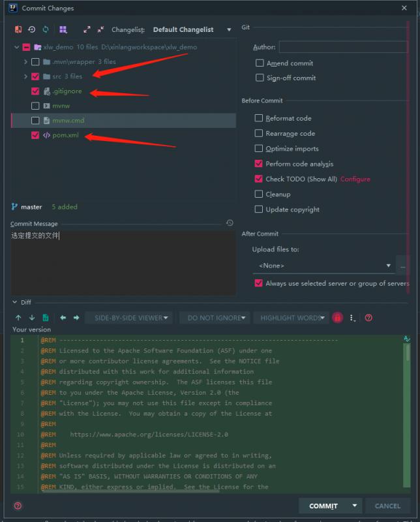
Task: Refresh the changes list
Action: [x=46, y=29]
